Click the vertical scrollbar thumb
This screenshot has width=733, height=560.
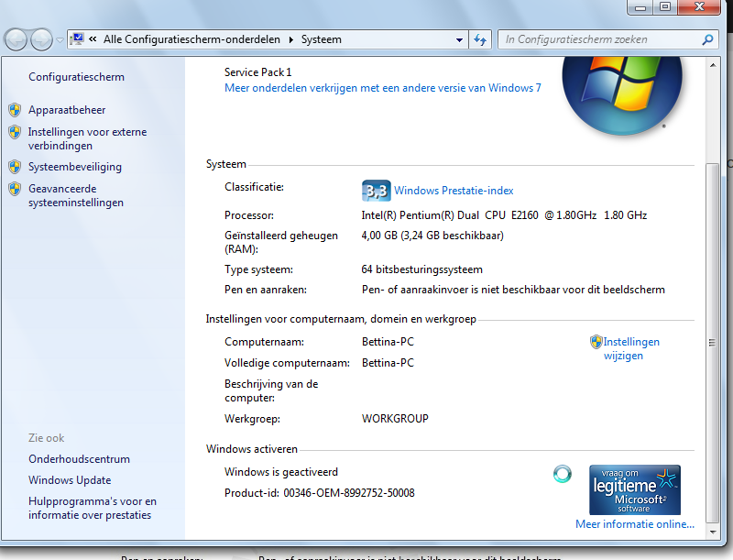click(713, 343)
